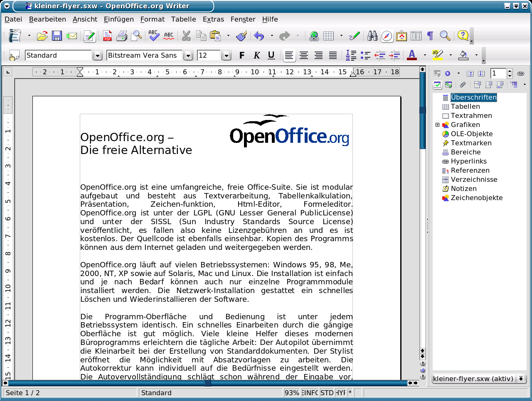Select Verzeichnisse in the Navigator list

[474, 179]
